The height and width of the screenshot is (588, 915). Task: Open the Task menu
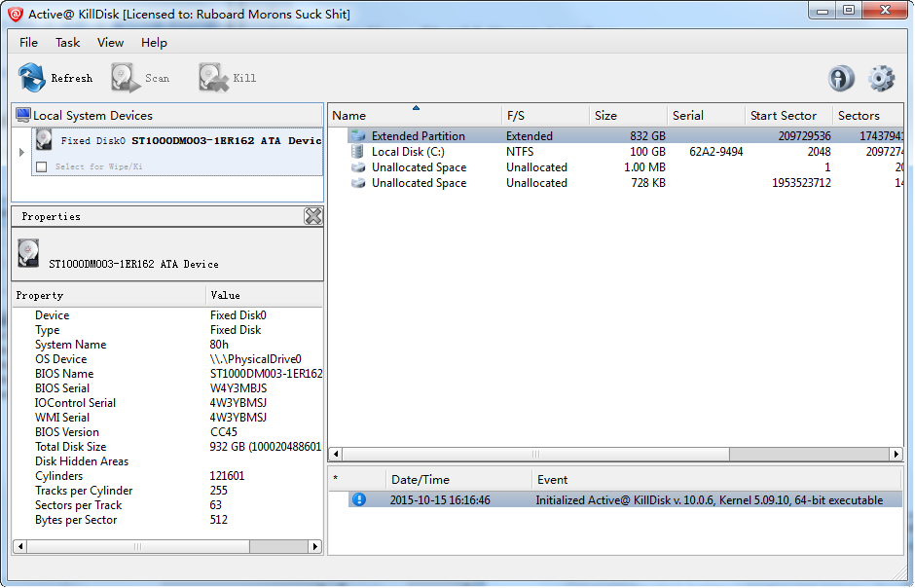(x=68, y=43)
